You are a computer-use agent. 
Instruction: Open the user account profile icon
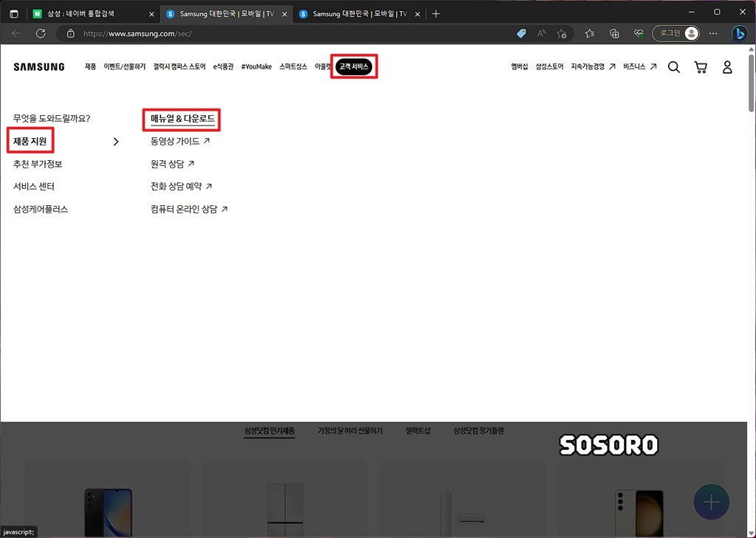pos(727,67)
